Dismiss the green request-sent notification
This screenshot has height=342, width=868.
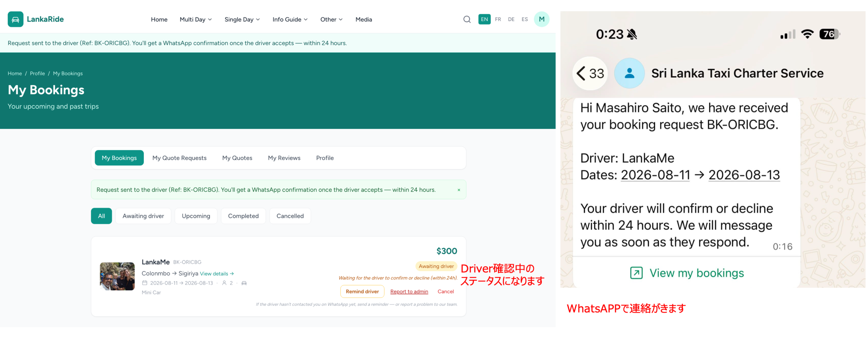459,190
